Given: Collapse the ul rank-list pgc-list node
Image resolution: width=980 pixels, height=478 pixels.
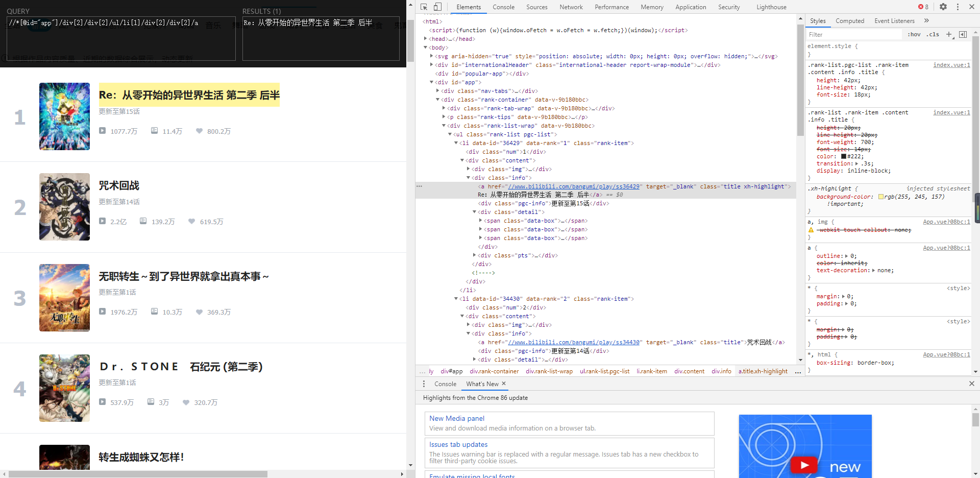Looking at the screenshot, I should point(450,134).
